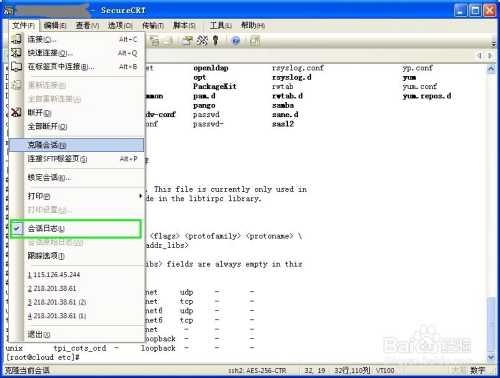The height and width of the screenshot is (378, 500).
Task: Click the Connect icon beside 连接
Action: tap(16, 39)
